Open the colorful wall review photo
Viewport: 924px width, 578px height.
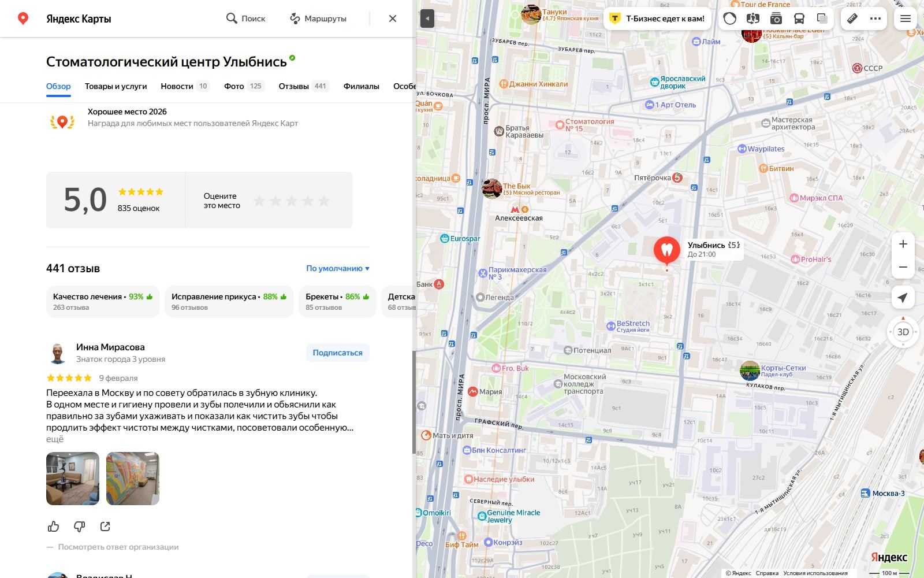coord(133,479)
